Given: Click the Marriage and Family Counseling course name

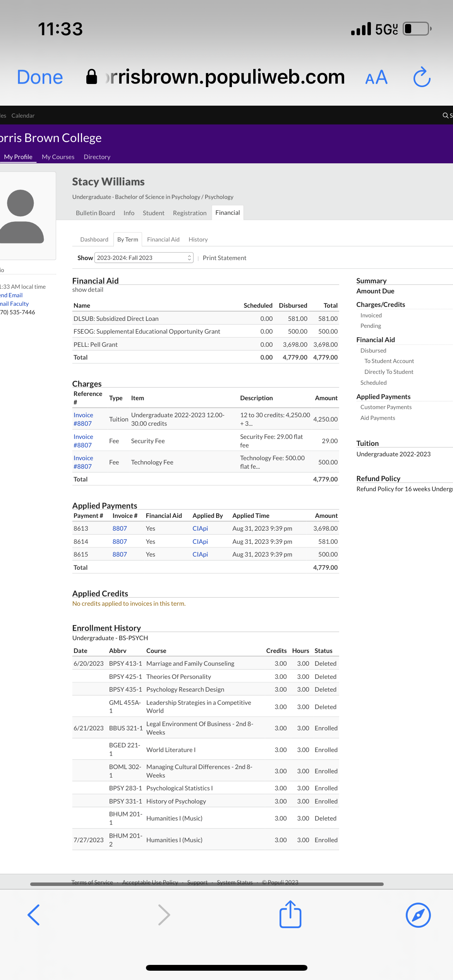Looking at the screenshot, I should (x=190, y=663).
